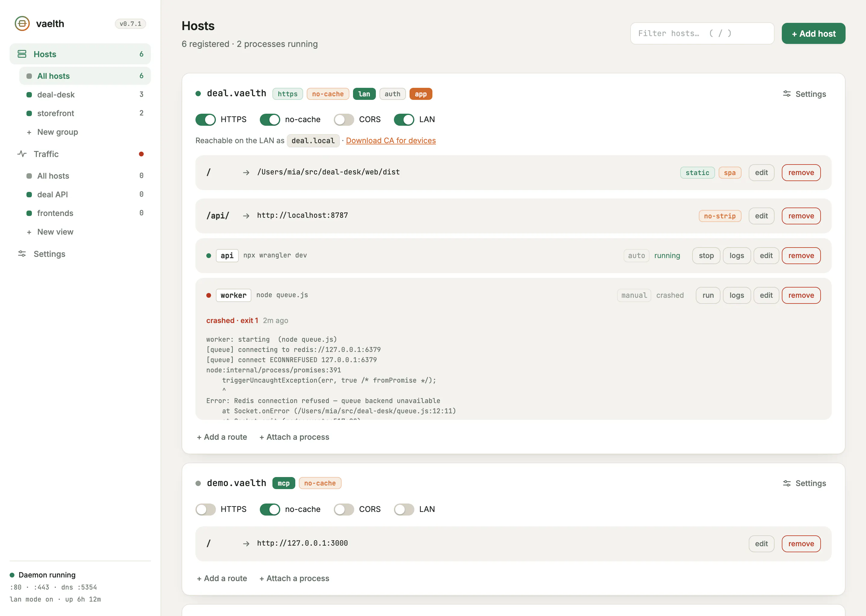Edit the worker process

point(766,295)
